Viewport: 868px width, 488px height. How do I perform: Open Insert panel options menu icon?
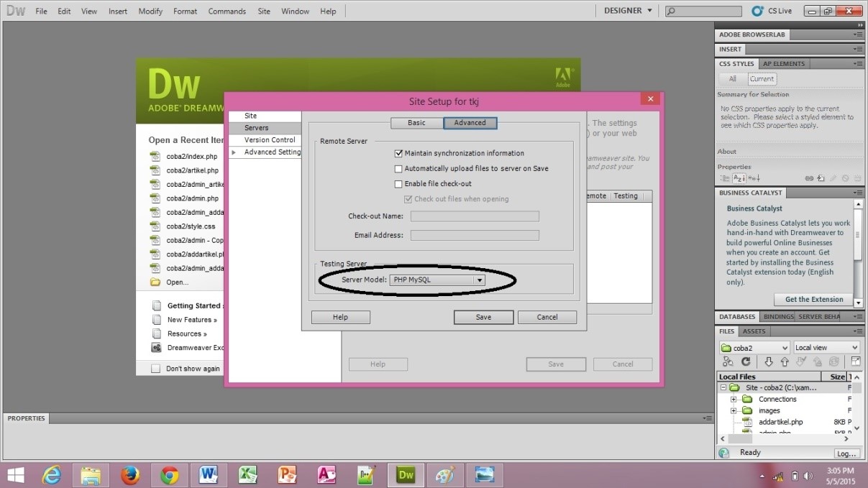[x=857, y=49]
